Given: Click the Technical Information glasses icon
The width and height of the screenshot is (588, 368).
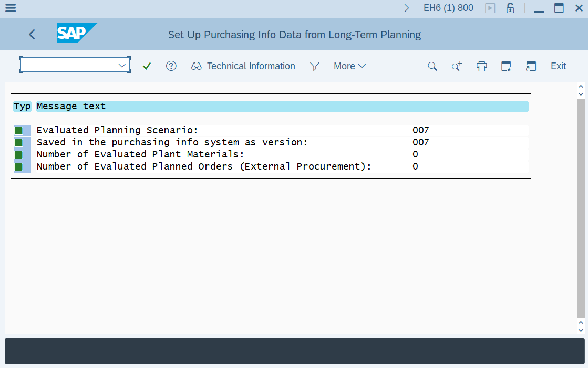Looking at the screenshot, I should coord(197,66).
